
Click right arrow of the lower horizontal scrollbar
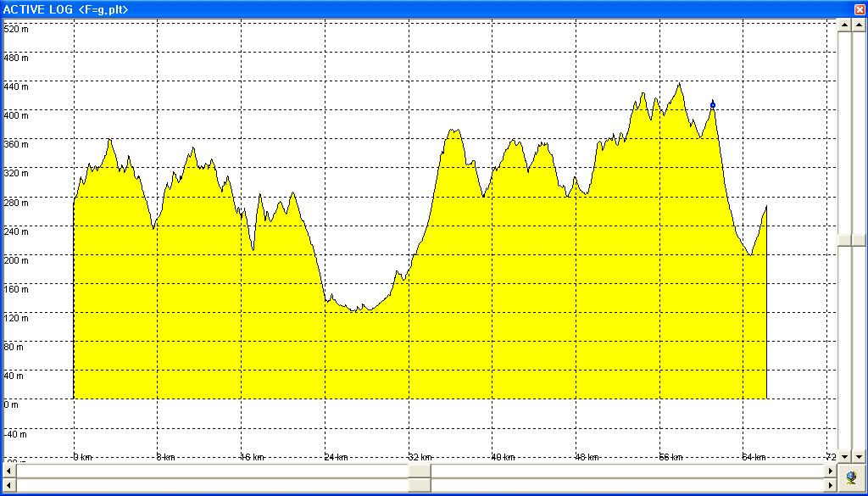click(831, 484)
